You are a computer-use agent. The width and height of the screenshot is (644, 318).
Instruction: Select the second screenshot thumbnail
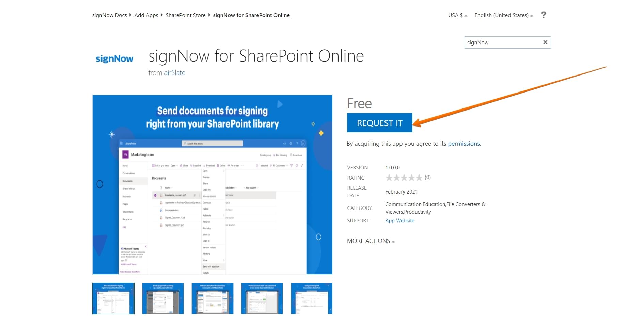pos(163,298)
